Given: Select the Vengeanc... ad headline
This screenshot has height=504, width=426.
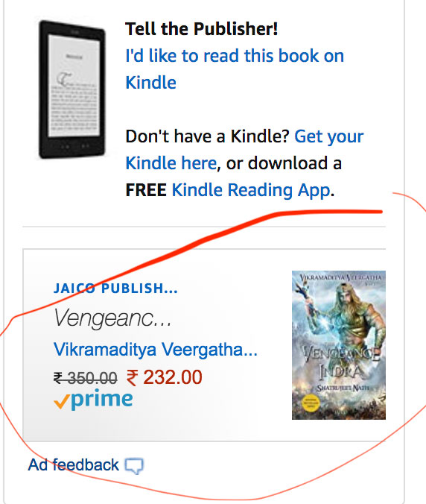Looking at the screenshot, I should (112, 318).
